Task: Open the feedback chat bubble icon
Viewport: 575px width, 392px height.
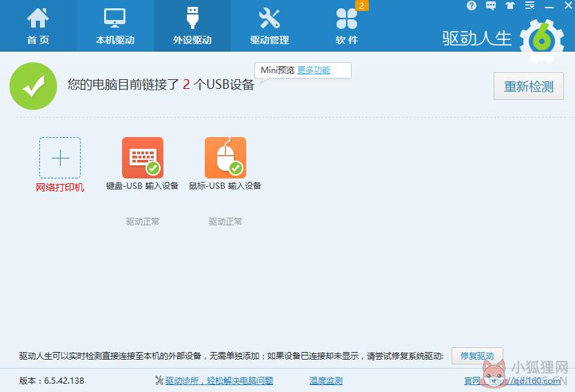Action: point(491,6)
